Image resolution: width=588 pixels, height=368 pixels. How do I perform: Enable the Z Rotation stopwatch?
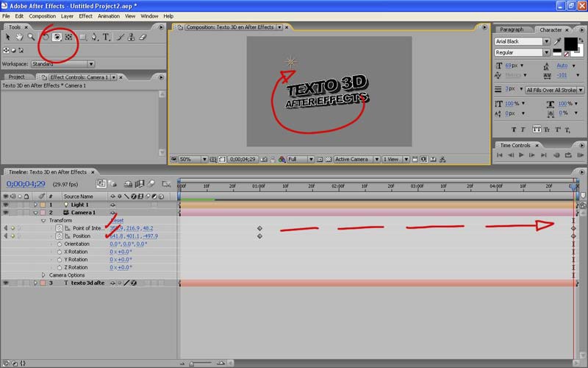point(60,268)
